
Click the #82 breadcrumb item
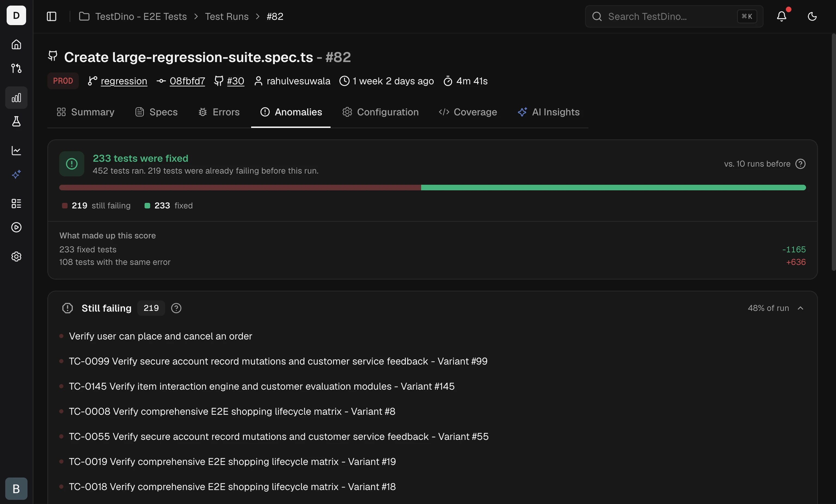(x=275, y=16)
